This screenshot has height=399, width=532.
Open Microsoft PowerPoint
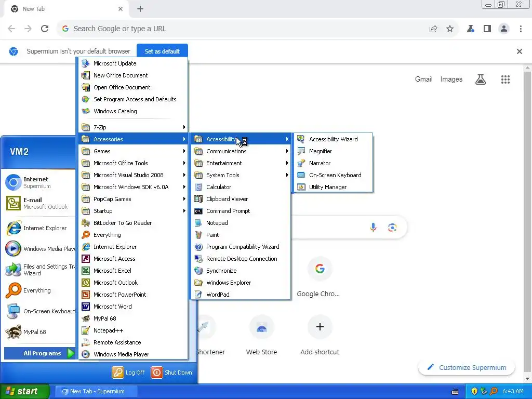click(133, 295)
